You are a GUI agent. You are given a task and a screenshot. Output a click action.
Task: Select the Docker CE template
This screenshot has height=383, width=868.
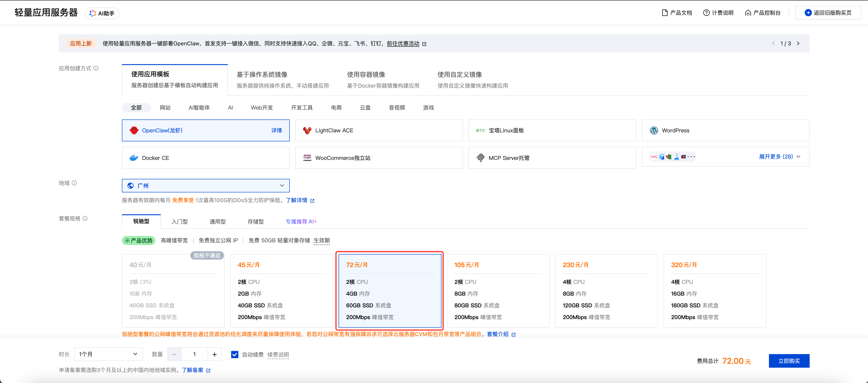tap(206, 158)
